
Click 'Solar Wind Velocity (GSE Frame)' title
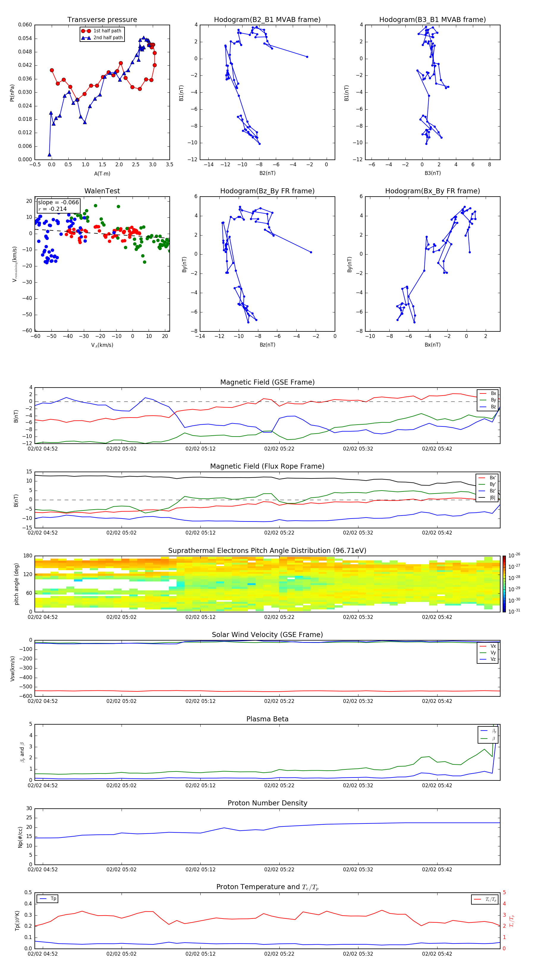pos(267,635)
